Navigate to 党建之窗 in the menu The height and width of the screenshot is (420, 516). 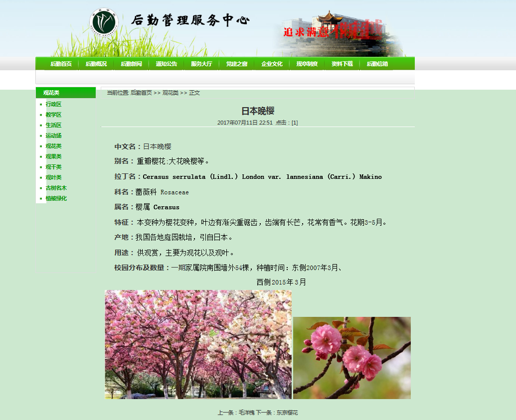236,64
